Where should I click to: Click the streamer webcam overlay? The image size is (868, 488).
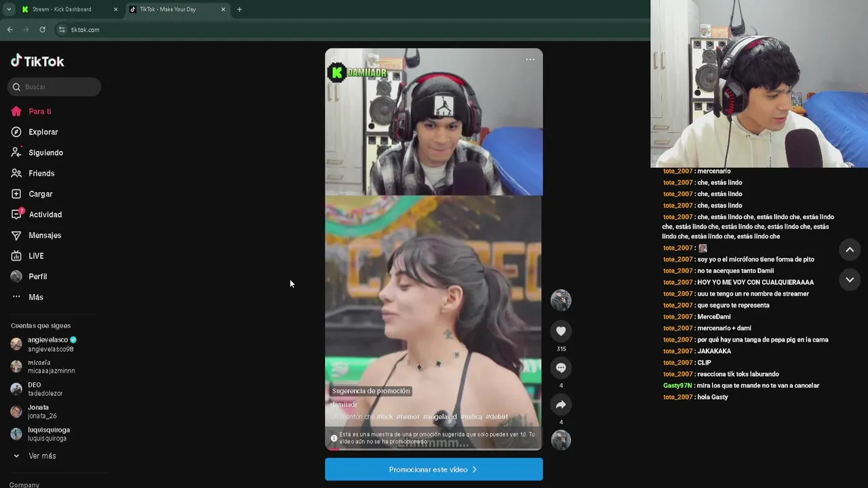pyautogui.click(x=759, y=83)
